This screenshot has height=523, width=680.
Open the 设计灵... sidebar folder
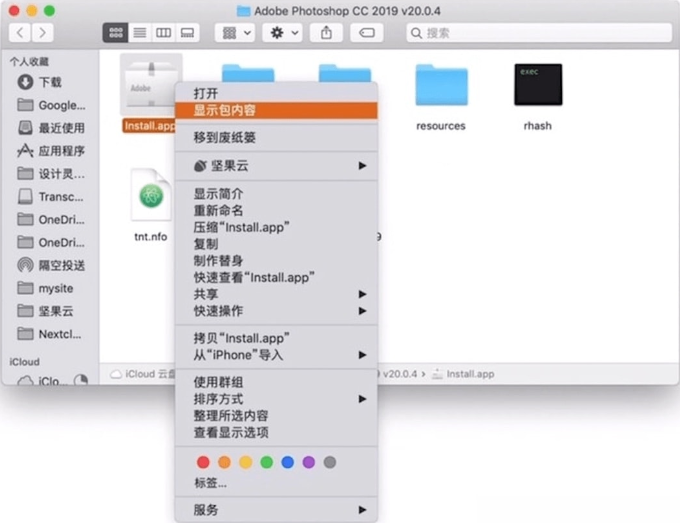pyautogui.click(x=51, y=174)
